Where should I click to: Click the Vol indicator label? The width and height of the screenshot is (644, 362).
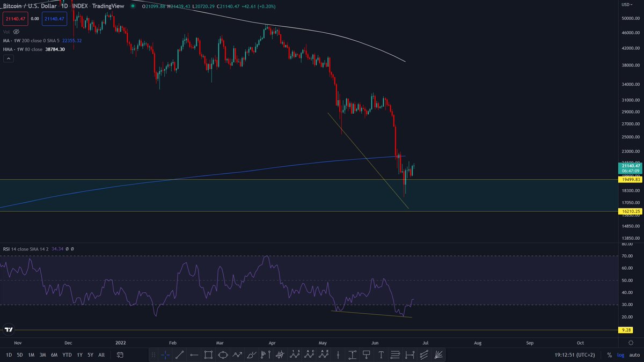click(6, 32)
